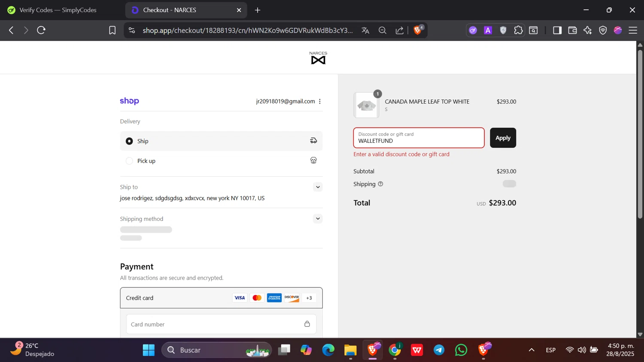Select the Credit card payment option

click(x=221, y=298)
